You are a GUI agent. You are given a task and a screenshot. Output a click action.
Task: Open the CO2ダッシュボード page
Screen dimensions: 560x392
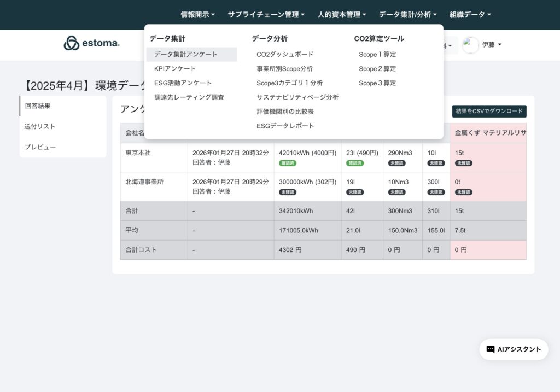point(285,55)
